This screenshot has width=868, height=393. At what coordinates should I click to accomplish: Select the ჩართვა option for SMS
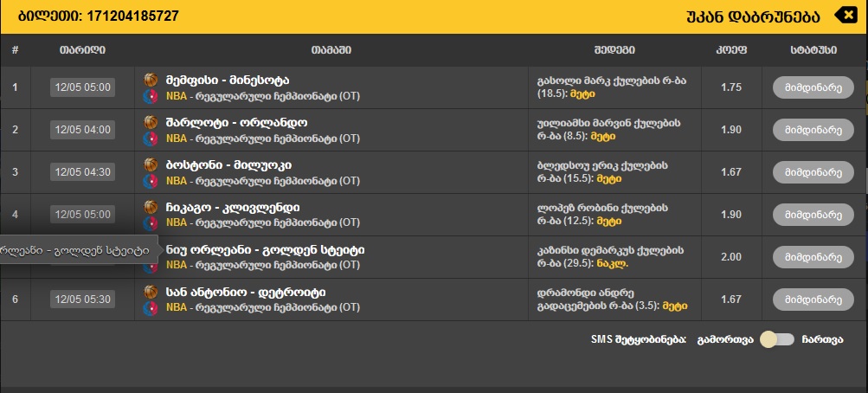(x=822, y=339)
